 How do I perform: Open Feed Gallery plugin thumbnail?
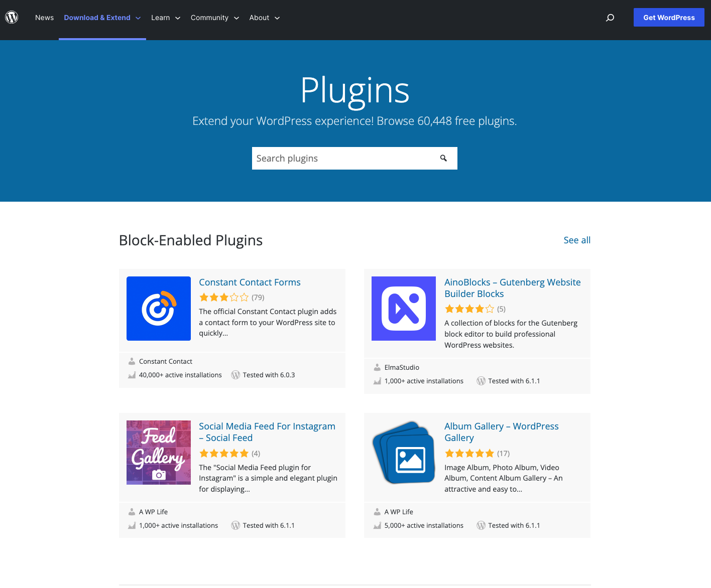(159, 453)
